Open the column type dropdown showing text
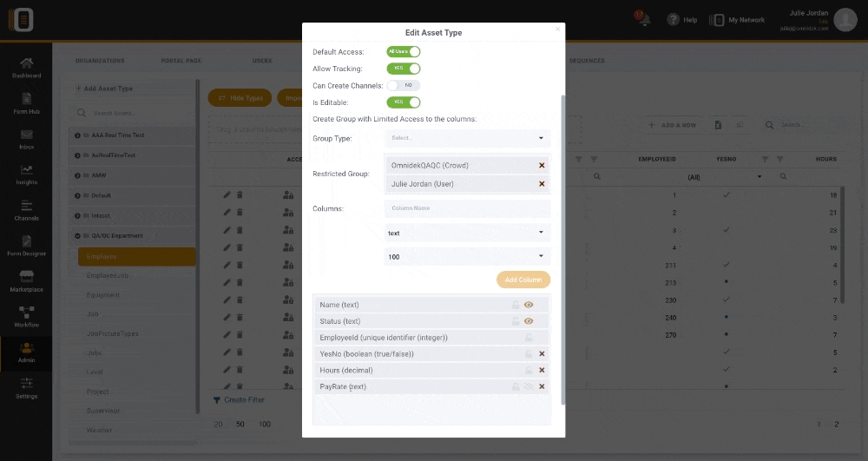The height and width of the screenshot is (461, 868). click(468, 233)
